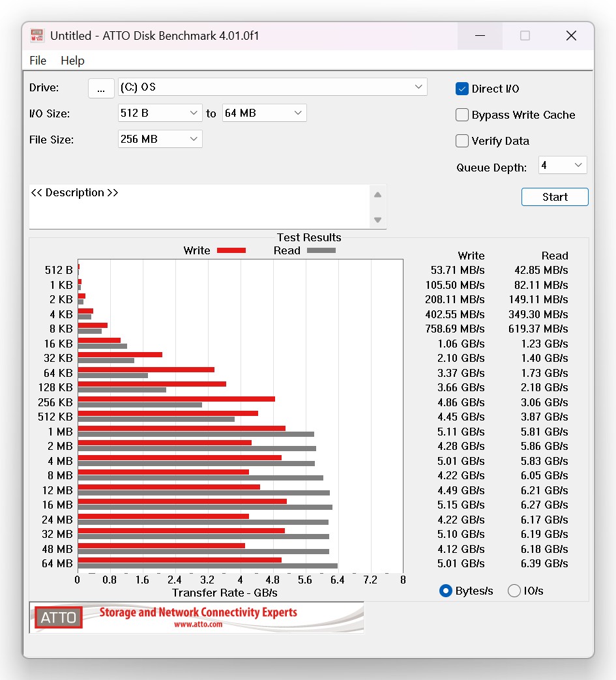This screenshot has height=680, width=616.
Task: Open the I/O Size start 512 B dropdown
Action: tap(160, 113)
